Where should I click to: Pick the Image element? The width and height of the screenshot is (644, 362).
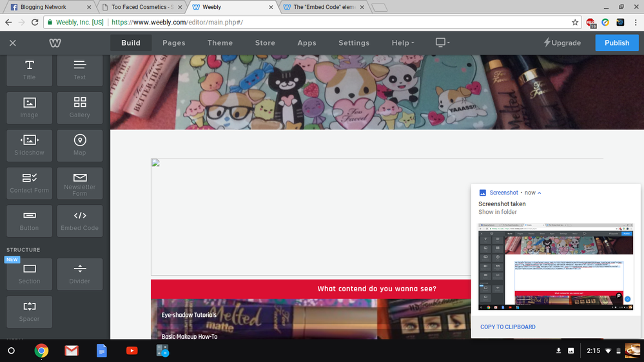tap(29, 108)
